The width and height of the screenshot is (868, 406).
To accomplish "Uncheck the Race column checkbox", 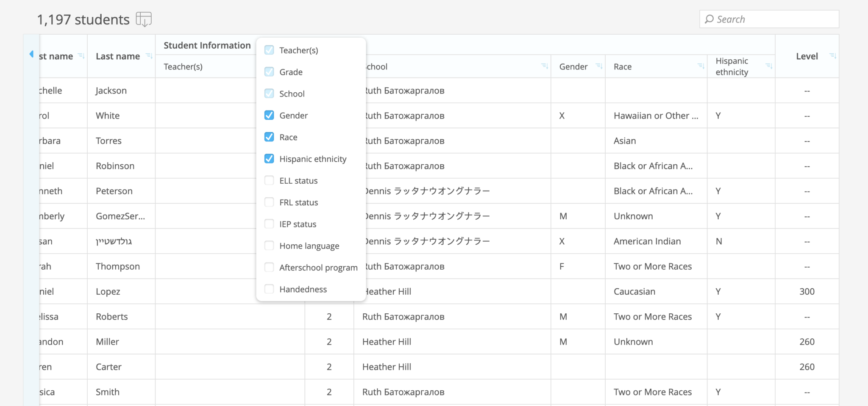I will point(269,137).
